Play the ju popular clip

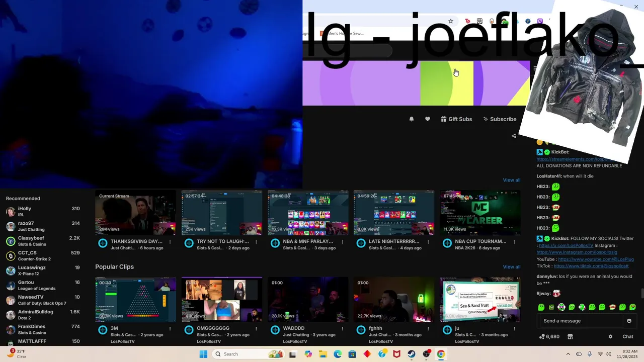coord(480,300)
